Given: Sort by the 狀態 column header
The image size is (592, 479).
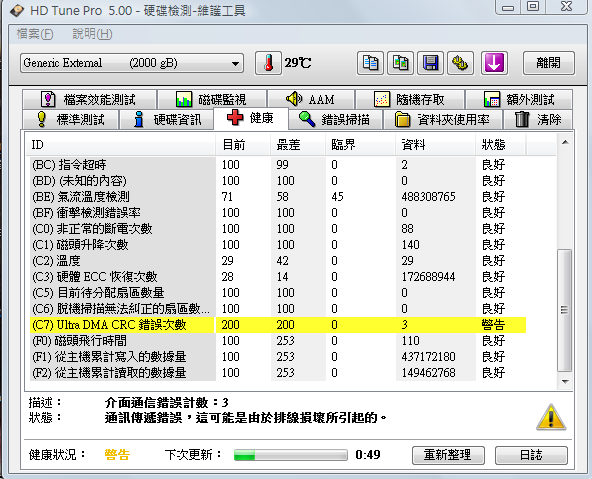Looking at the screenshot, I should (501, 145).
